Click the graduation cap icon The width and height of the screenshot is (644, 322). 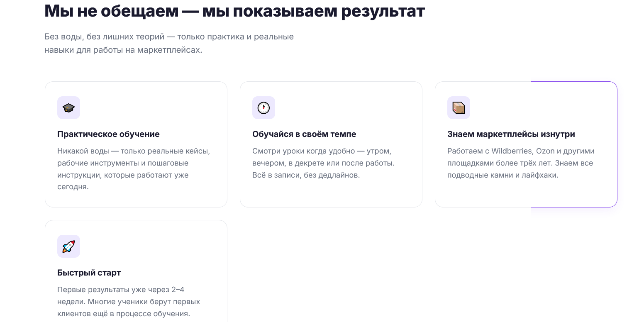[68, 108]
